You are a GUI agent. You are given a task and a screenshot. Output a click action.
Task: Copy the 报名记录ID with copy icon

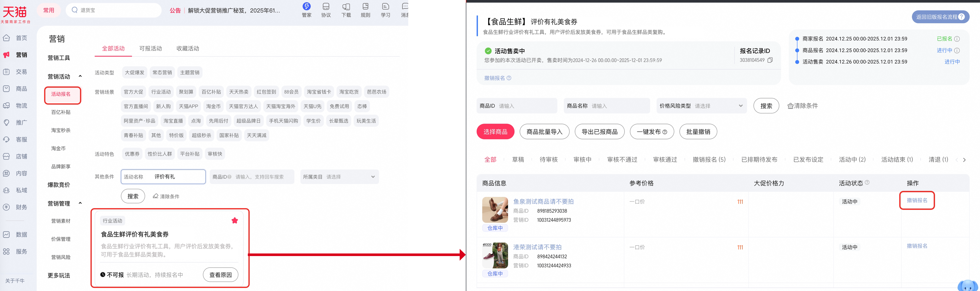tap(770, 60)
